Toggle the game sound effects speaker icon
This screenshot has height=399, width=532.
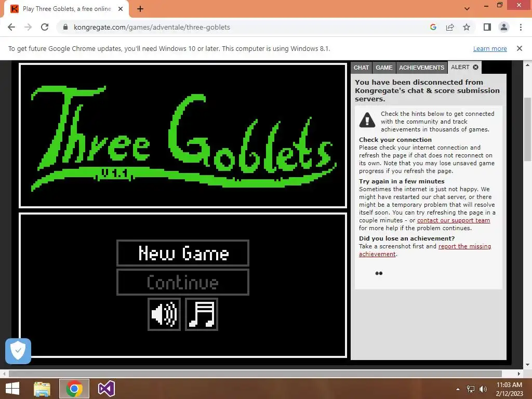click(x=164, y=314)
